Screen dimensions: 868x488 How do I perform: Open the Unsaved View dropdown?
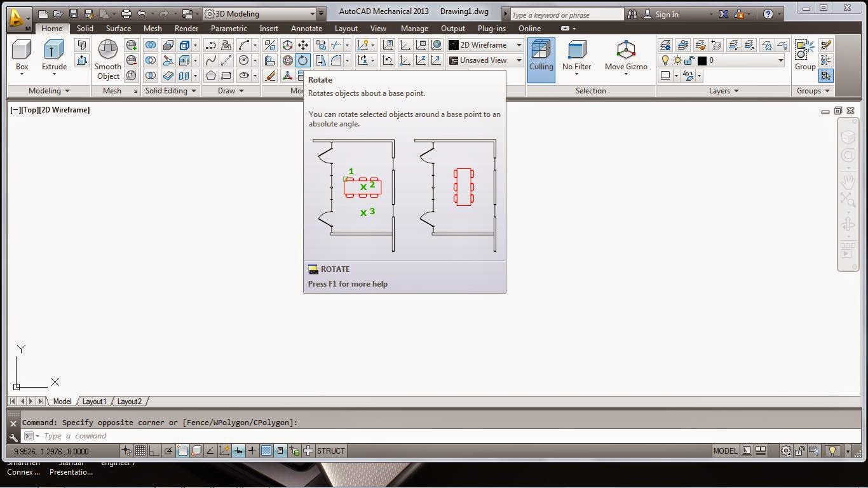[485, 60]
